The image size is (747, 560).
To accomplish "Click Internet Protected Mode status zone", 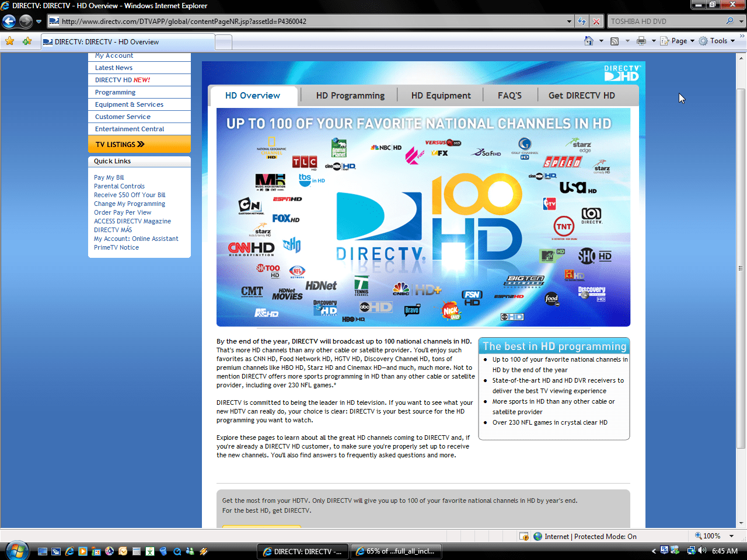I will click(x=585, y=536).
